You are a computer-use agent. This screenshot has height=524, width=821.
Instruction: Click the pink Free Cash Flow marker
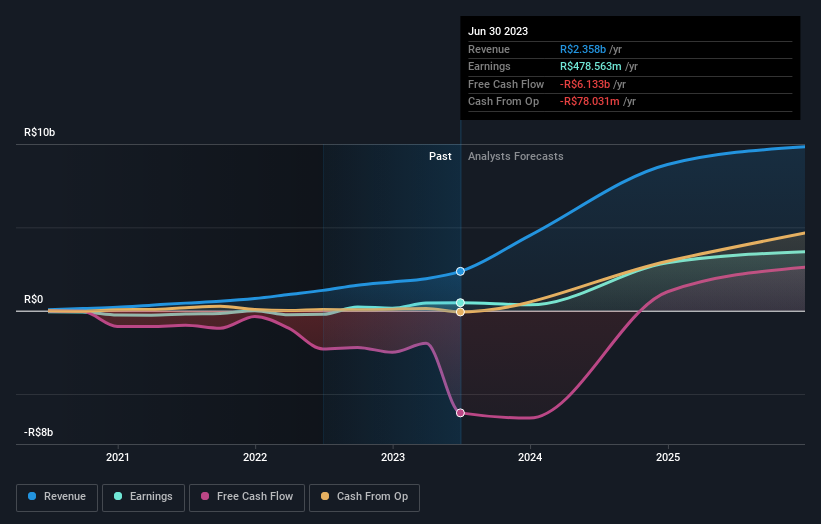(460, 413)
